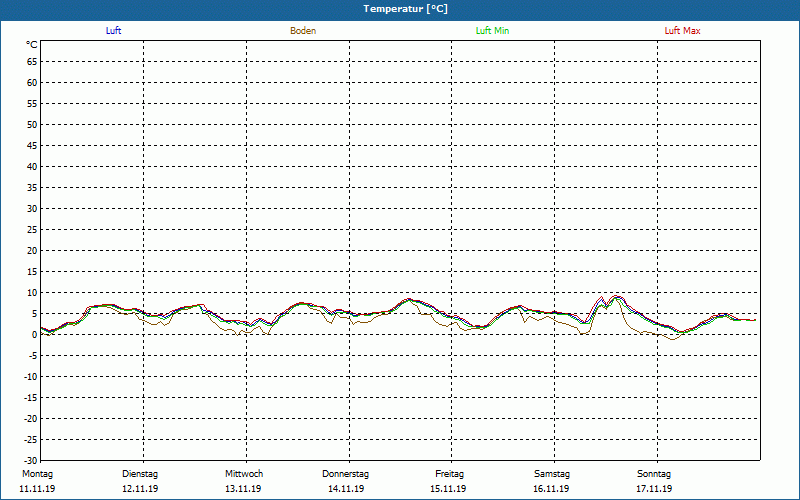
Task: Click the 'Temperatur [°C]' chart title
Action: coord(406,9)
